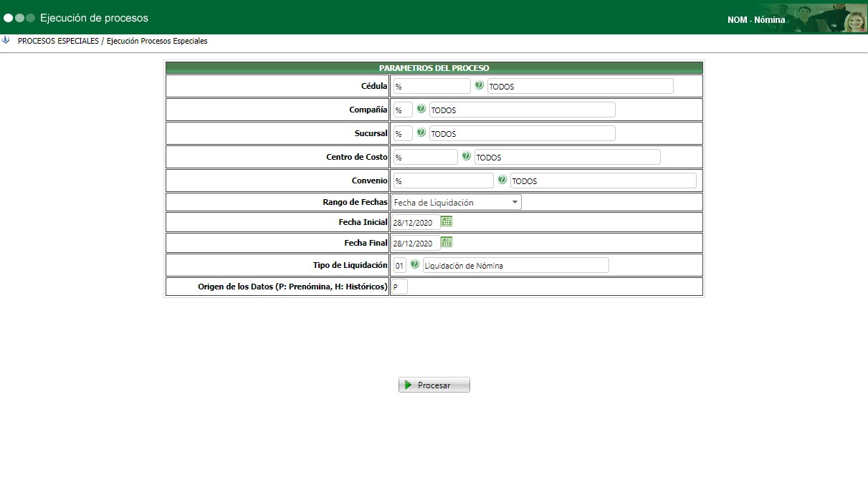Click the Ejecución de procesos title
Image resolution: width=868 pixels, height=495 pixels.
click(x=95, y=18)
